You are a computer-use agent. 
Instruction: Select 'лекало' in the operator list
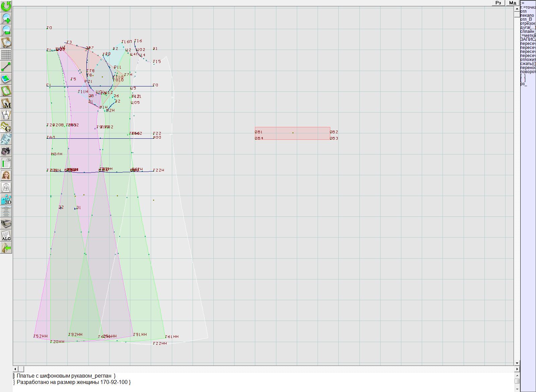527,15
